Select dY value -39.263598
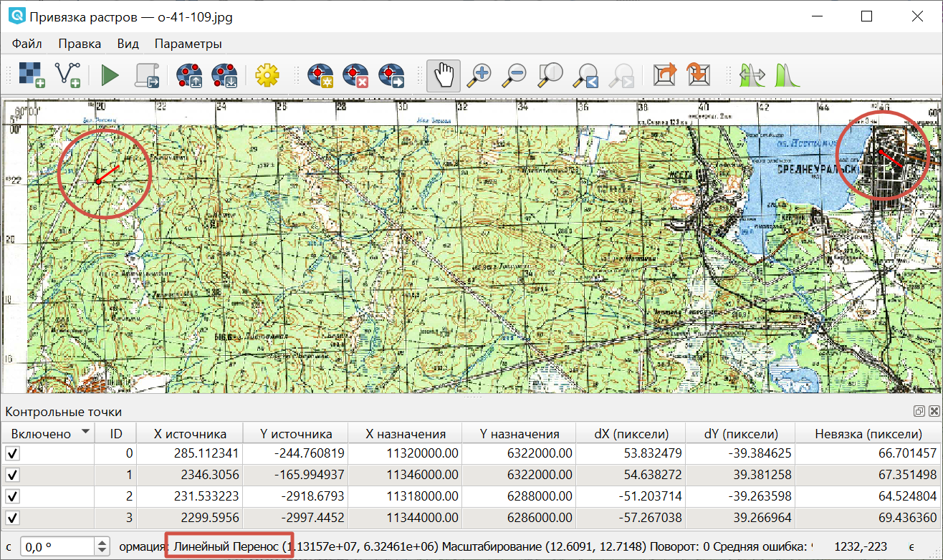This screenshot has width=943, height=560. point(741,496)
